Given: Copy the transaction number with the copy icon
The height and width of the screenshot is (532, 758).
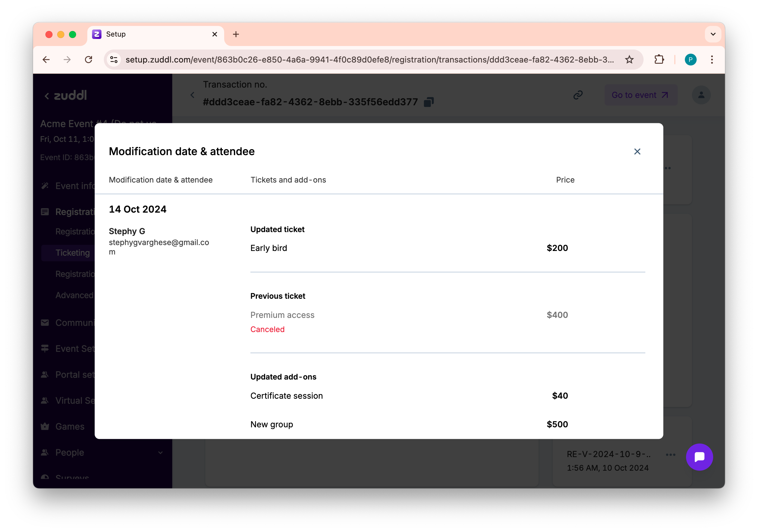Looking at the screenshot, I should point(429,102).
